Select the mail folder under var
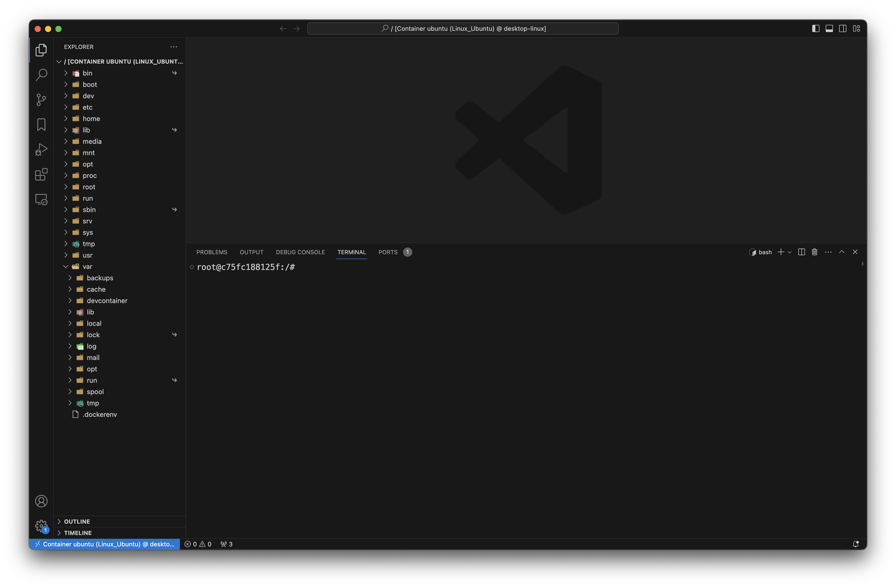The height and width of the screenshot is (588, 896). [120, 357]
